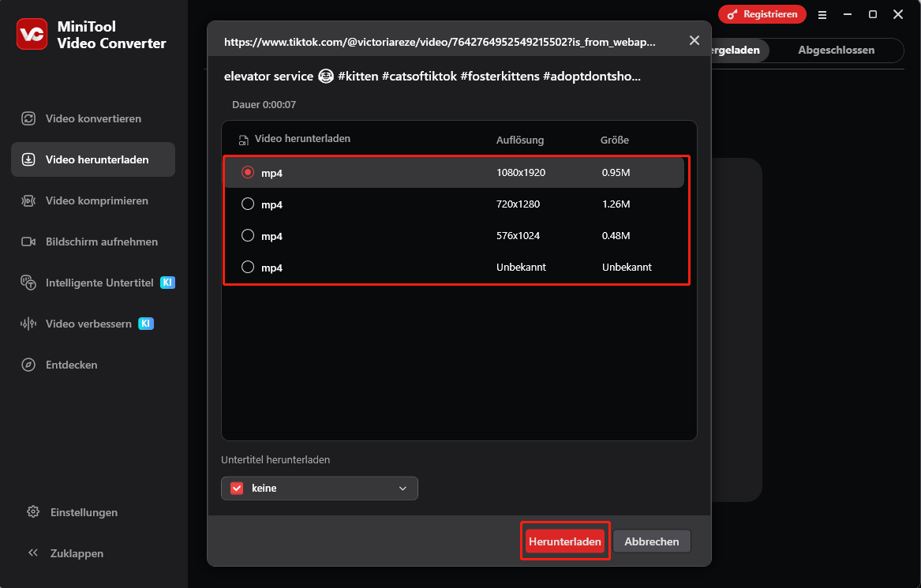
Task: Open Video herunterladen in the sidebar
Action: click(x=93, y=159)
